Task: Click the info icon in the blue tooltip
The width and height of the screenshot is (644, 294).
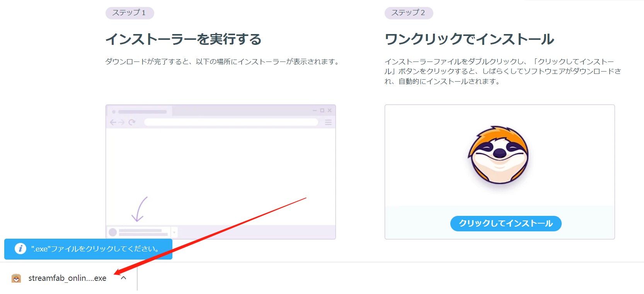Action: (x=20, y=248)
